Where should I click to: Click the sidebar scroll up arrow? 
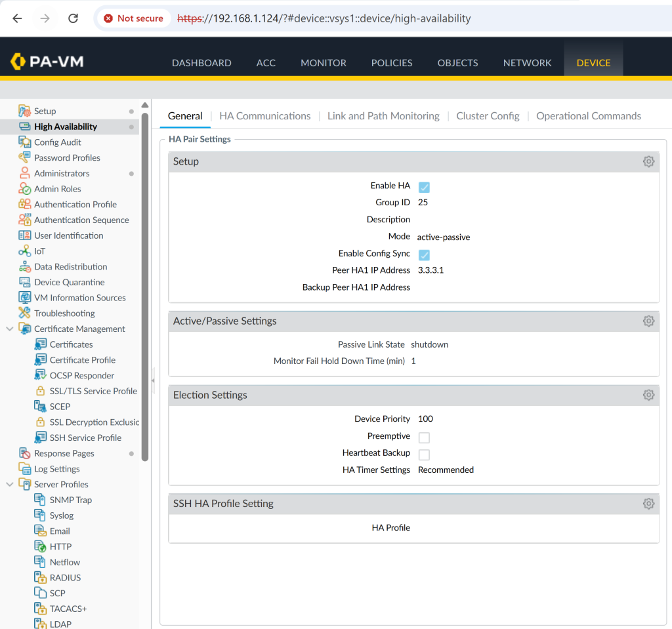[145, 105]
